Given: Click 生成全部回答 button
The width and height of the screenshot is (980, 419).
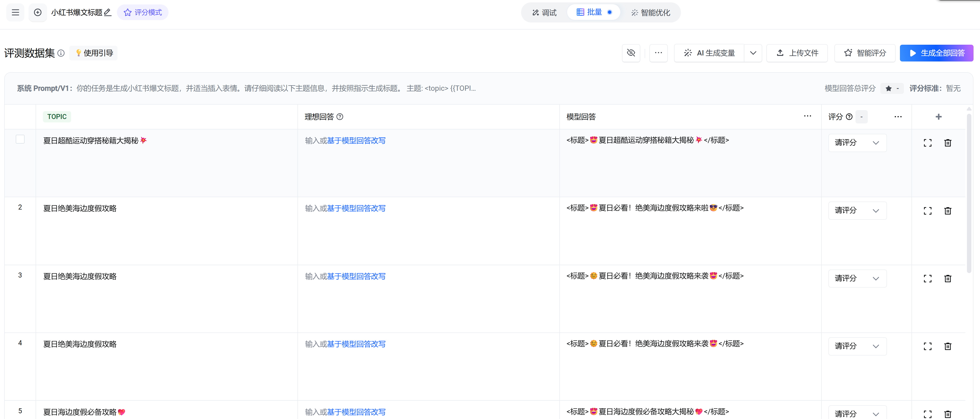Looking at the screenshot, I should [937, 53].
